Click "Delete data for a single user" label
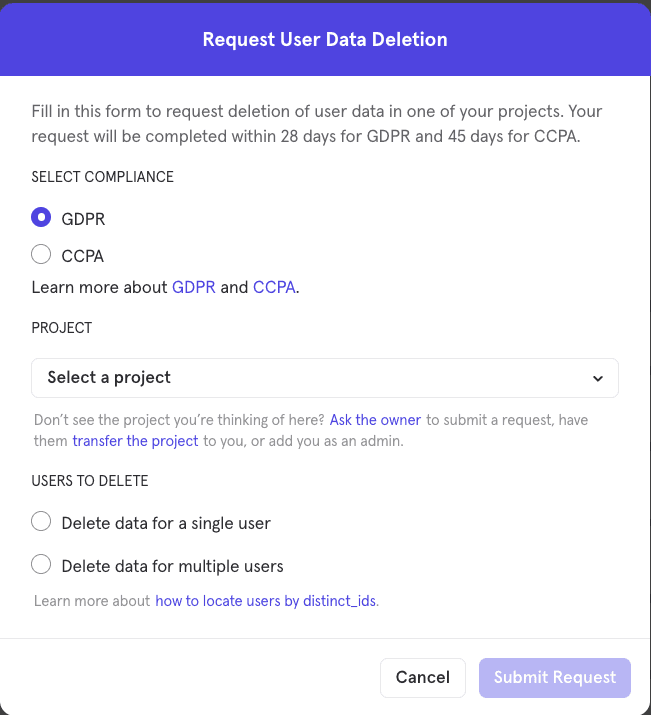The width and height of the screenshot is (651, 715). (166, 523)
